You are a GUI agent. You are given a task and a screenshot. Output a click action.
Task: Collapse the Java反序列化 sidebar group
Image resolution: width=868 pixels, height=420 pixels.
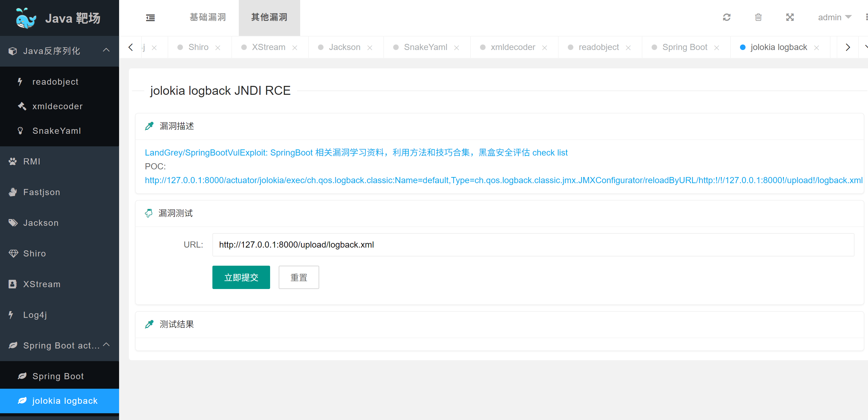click(106, 50)
